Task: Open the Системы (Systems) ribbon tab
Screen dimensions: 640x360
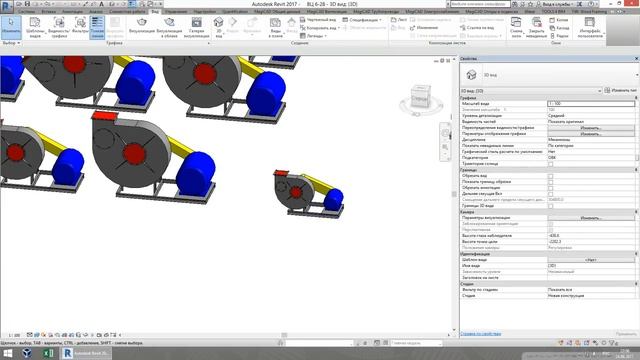Action: pyautogui.click(x=27, y=11)
